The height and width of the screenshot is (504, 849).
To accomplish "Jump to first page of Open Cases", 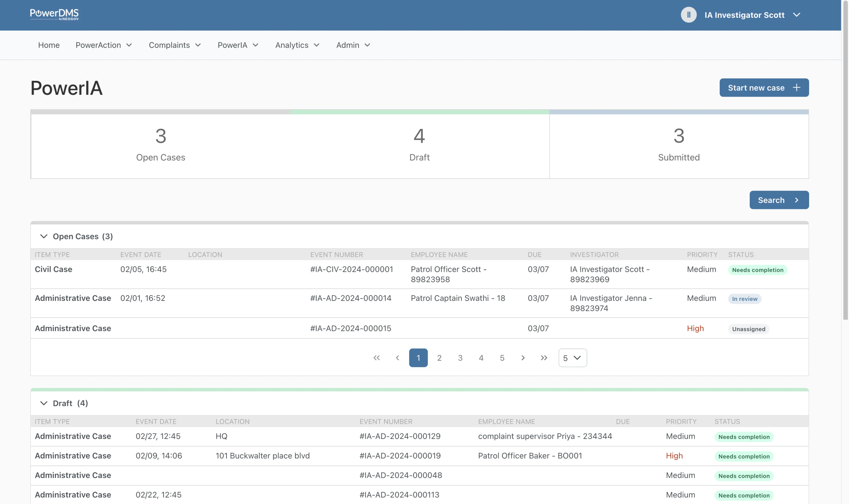I will tap(376, 358).
